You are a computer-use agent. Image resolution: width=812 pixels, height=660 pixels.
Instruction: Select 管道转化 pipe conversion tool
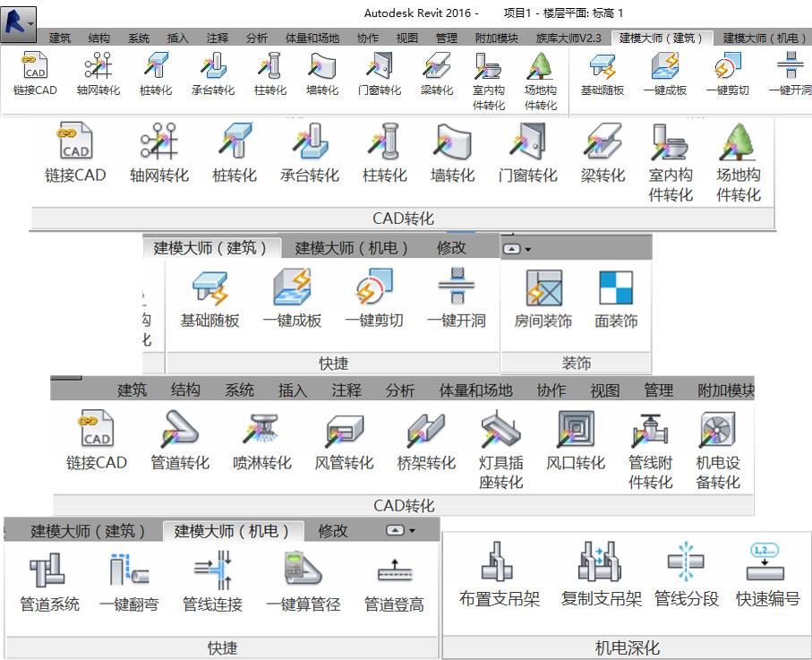180,441
